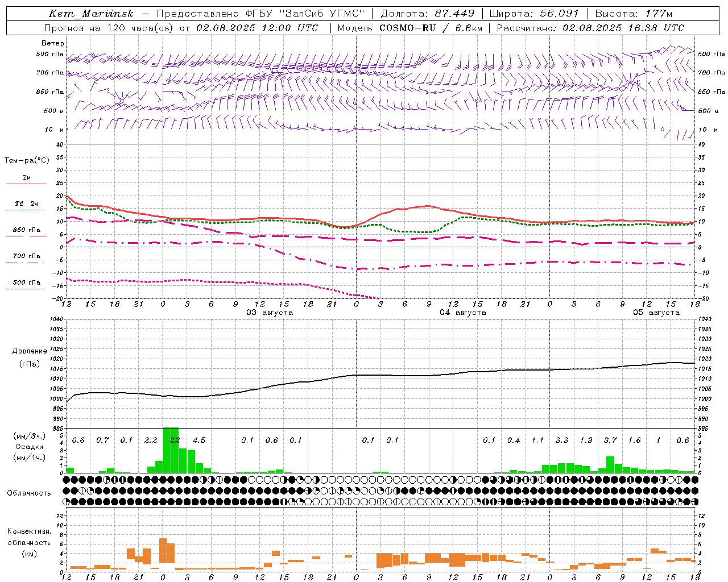Click the precipitation value "1.6"

tap(634, 440)
